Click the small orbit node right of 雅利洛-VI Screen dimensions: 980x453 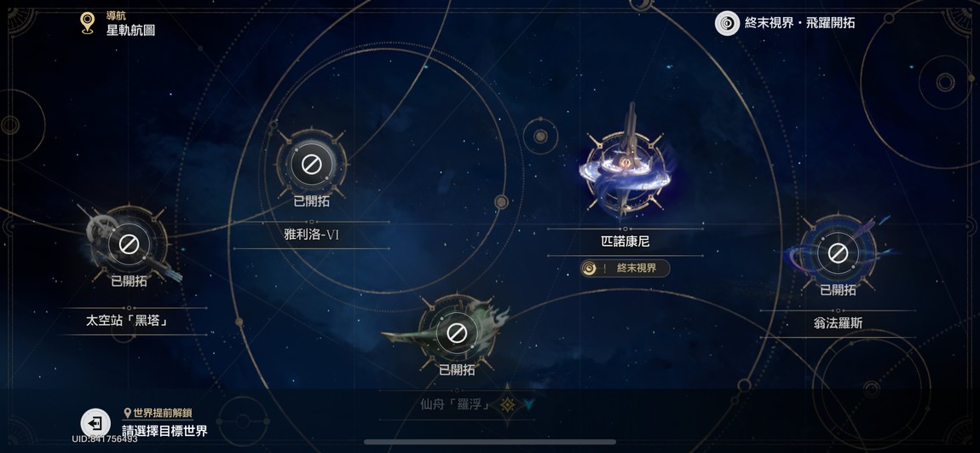[x=501, y=201]
